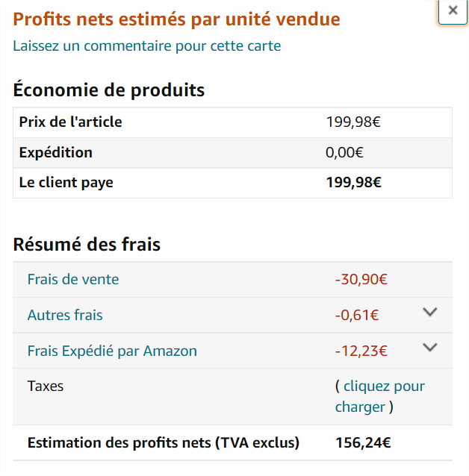Select the 'Le client paye' row label
The image size is (469, 476).
(66, 182)
